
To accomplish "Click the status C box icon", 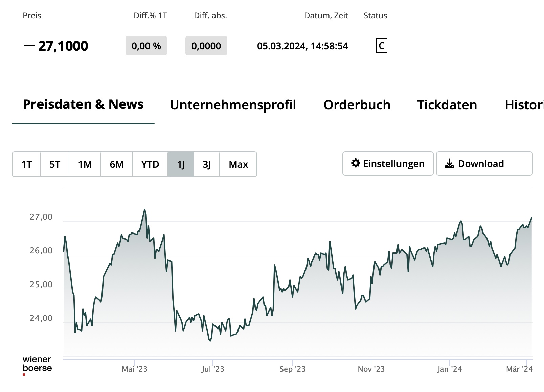I will [x=381, y=46].
